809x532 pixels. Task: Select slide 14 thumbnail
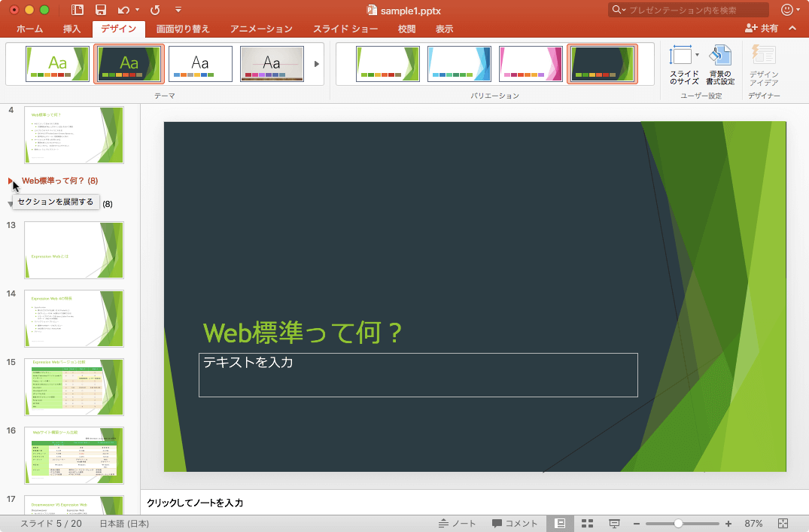click(x=74, y=318)
